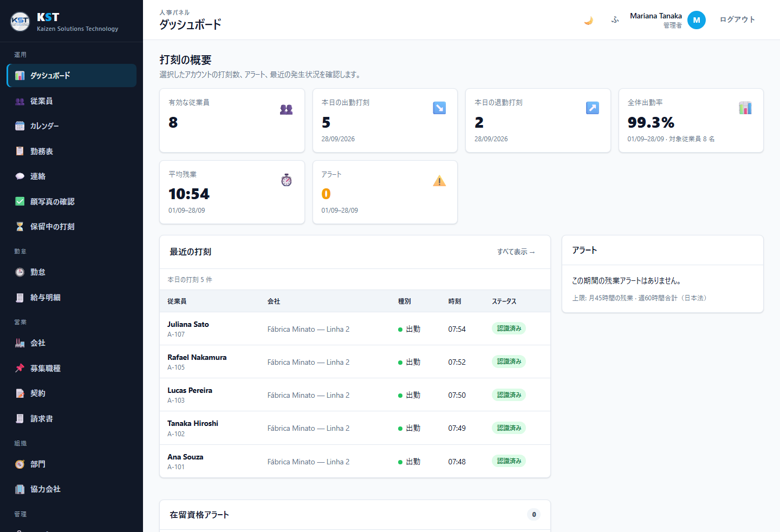This screenshot has height=532, width=780.
Task: Go to the 会社 companies page
Action: [x=71, y=343]
